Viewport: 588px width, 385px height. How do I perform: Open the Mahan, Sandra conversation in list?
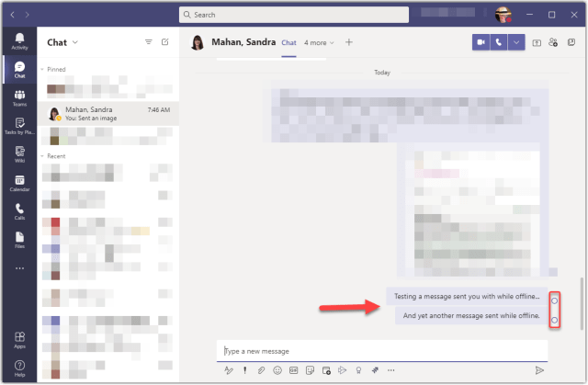(107, 112)
